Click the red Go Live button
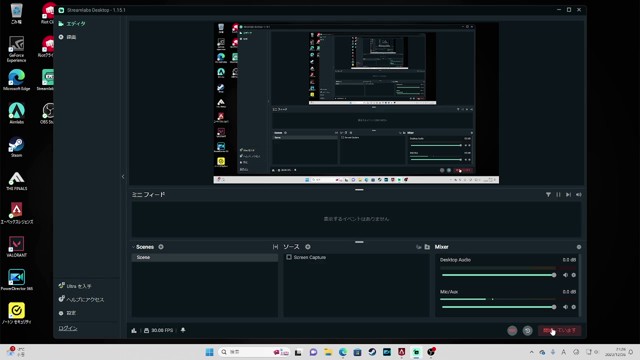The width and height of the screenshot is (640, 360). pyautogui.click(x=560, y=330)
